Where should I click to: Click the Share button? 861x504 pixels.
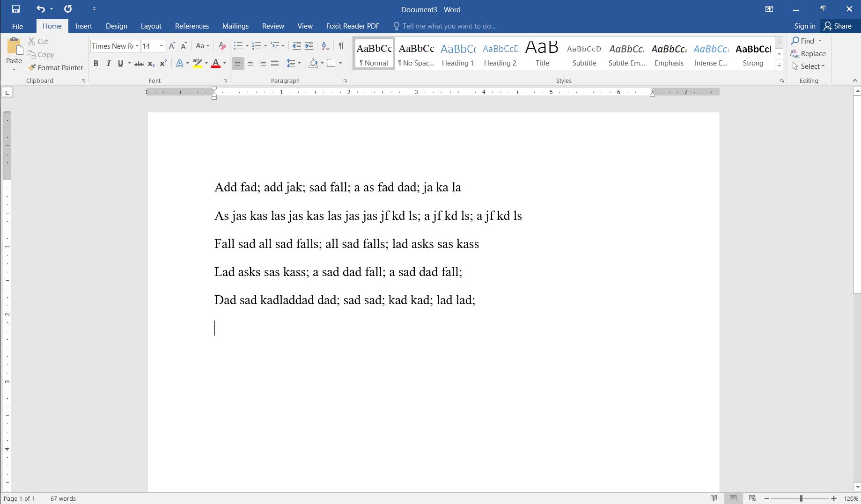point(838,26)
